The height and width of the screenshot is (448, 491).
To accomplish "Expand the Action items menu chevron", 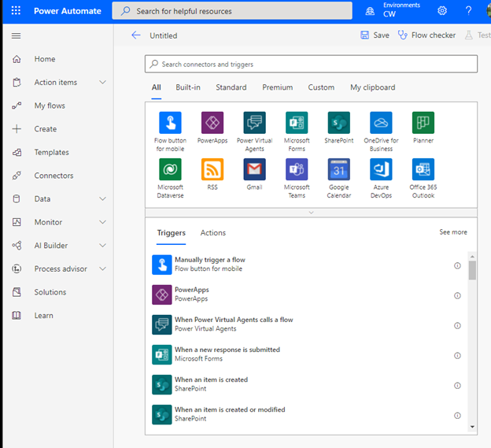I will pos(103,82).
